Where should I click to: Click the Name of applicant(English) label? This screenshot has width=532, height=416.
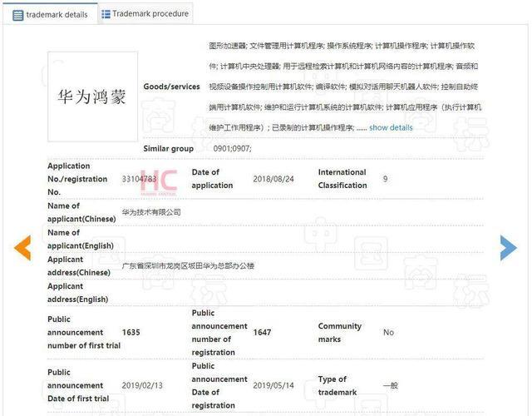[x=81, y=239]
